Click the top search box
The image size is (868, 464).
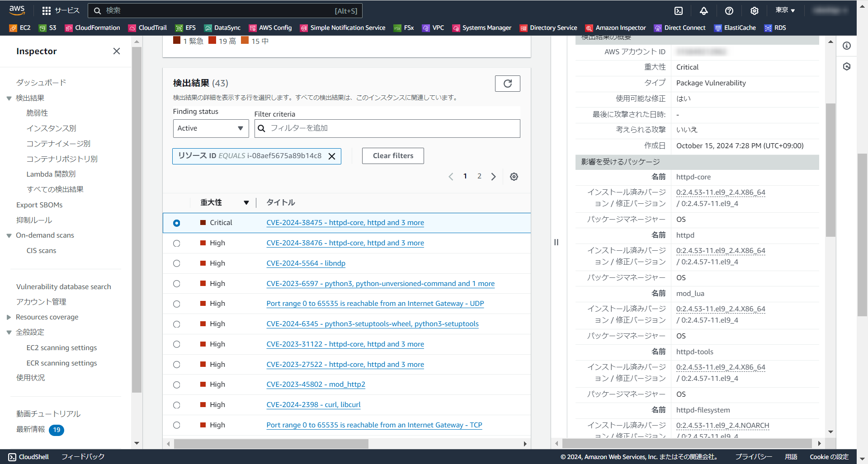225,10
